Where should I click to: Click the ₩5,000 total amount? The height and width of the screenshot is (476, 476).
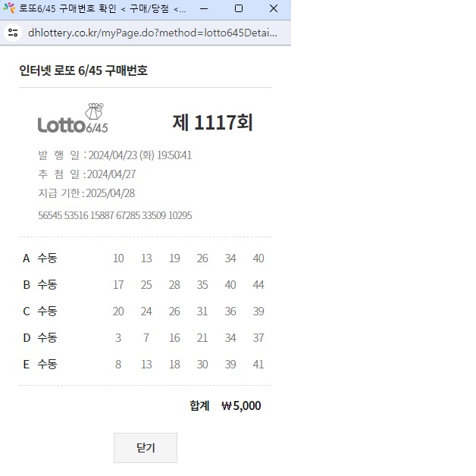[241, 406]
